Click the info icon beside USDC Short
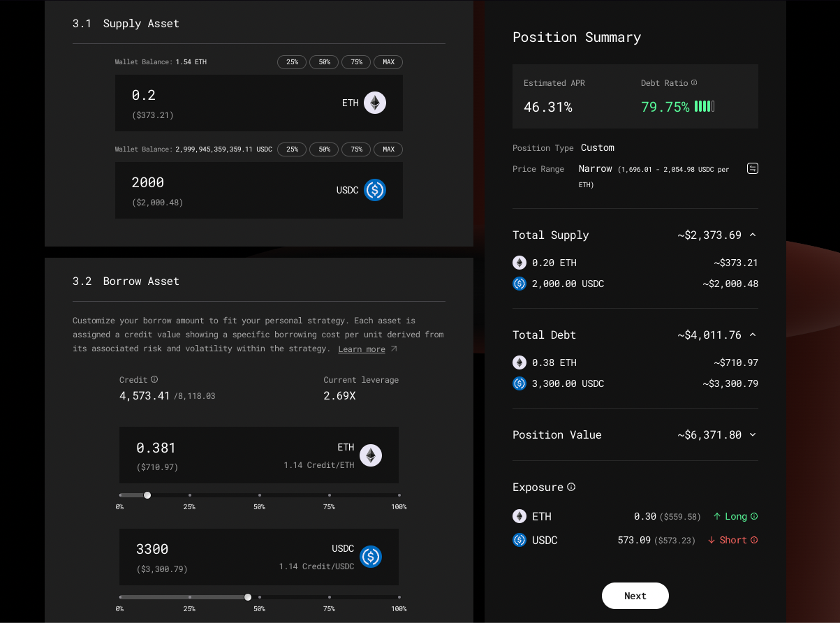The height and width of the screenshot is (623, 840). (x=754, y=540)
